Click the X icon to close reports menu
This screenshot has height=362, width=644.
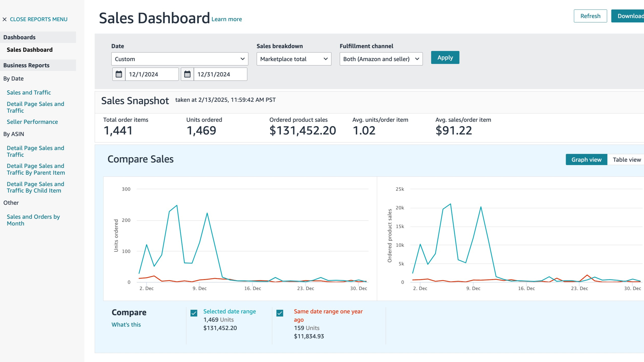(x=5, y=19)
